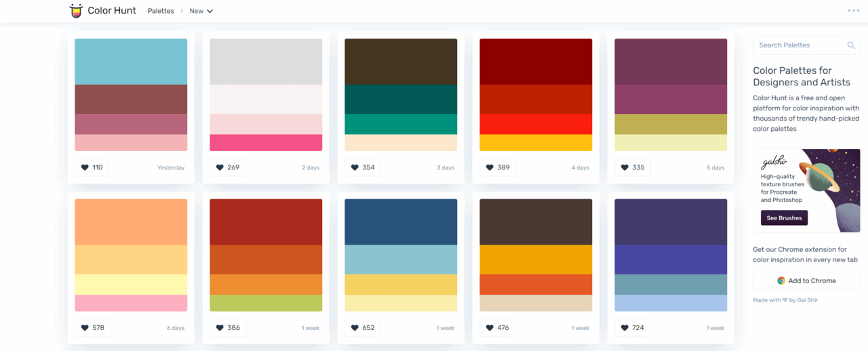The image size is (868, 351).
Task: Click the Color Hunt logo icon
Action: [x=76, y=11]
